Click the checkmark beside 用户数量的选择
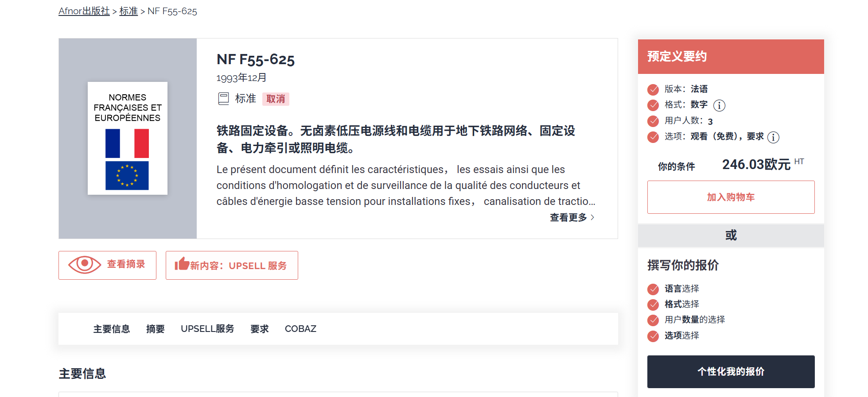Viewport: 868px width, 397px height. pos(653,320)
